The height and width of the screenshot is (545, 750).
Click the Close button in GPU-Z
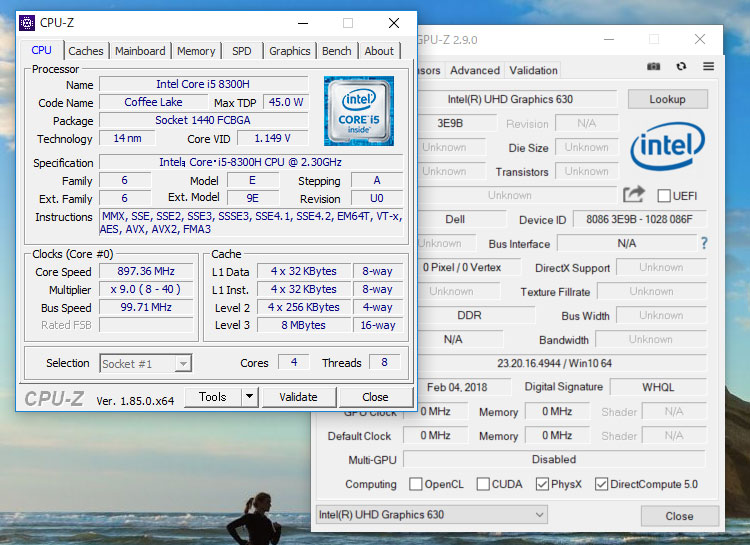pos(679,516)
